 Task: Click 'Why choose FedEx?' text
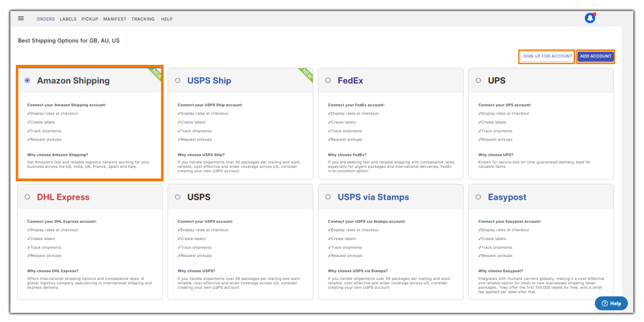[x=347, y=155]
